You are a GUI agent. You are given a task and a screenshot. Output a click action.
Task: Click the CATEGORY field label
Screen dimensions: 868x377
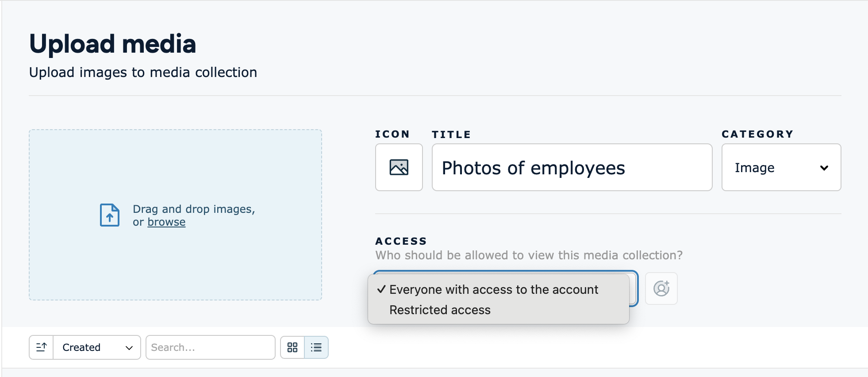(x=757, y=134)
